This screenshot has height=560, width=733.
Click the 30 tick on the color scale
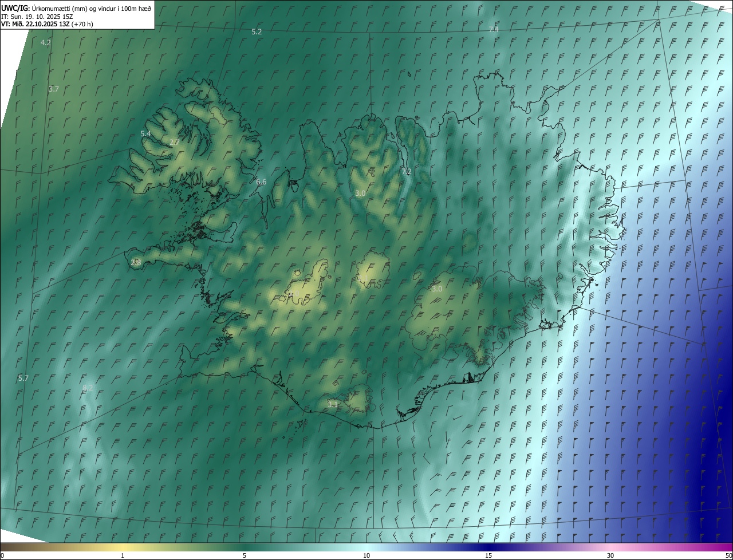pyautogui.click(x=610, y=555)
